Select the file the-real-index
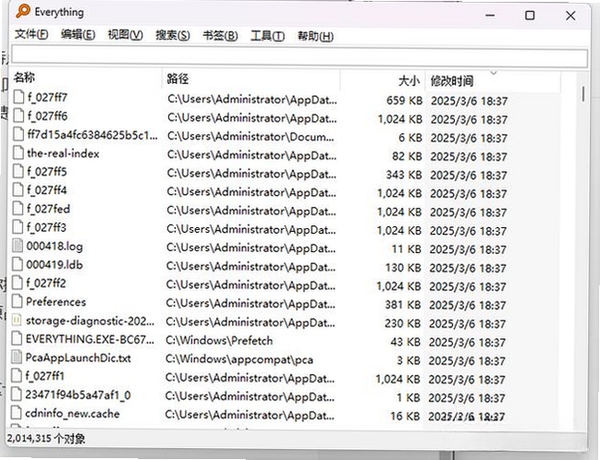The image size is (600, 460). point(63,153)
